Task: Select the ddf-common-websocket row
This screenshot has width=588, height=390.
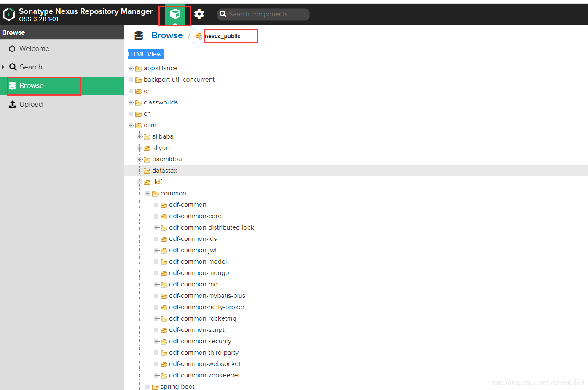Action: point(356,364)
